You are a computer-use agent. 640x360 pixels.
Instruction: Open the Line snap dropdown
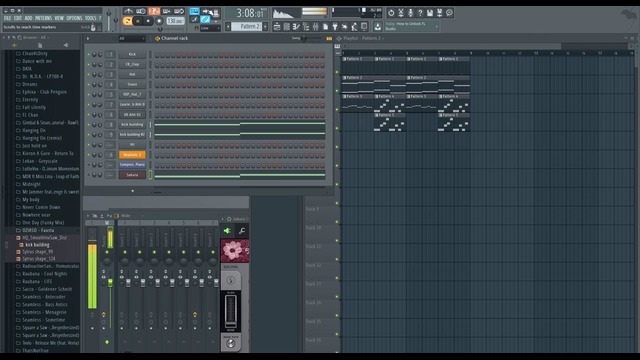click(210, 28)
